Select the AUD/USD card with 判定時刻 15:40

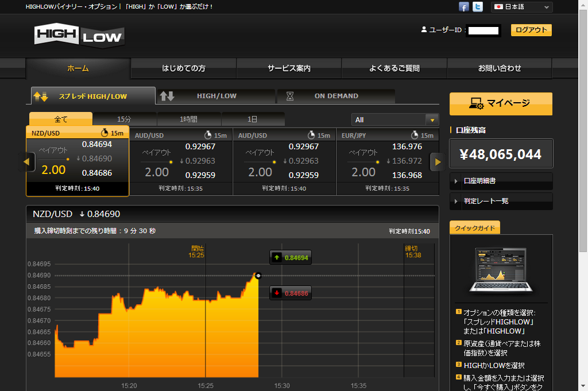(x=284, y=161)
